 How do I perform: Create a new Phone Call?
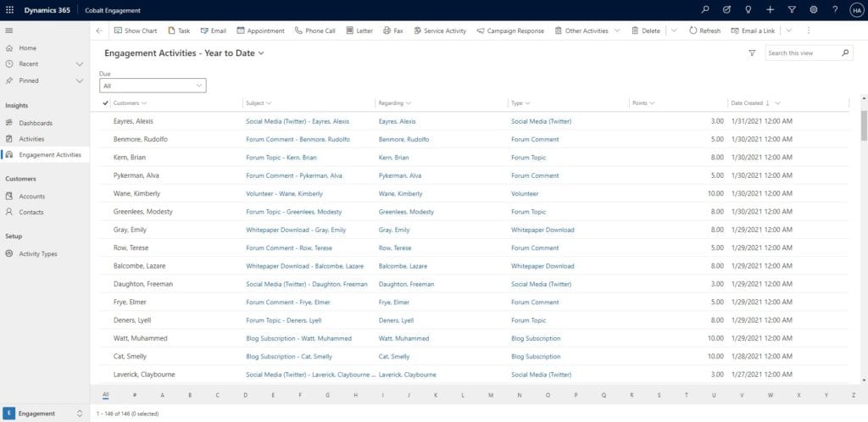tap(315, 31)
